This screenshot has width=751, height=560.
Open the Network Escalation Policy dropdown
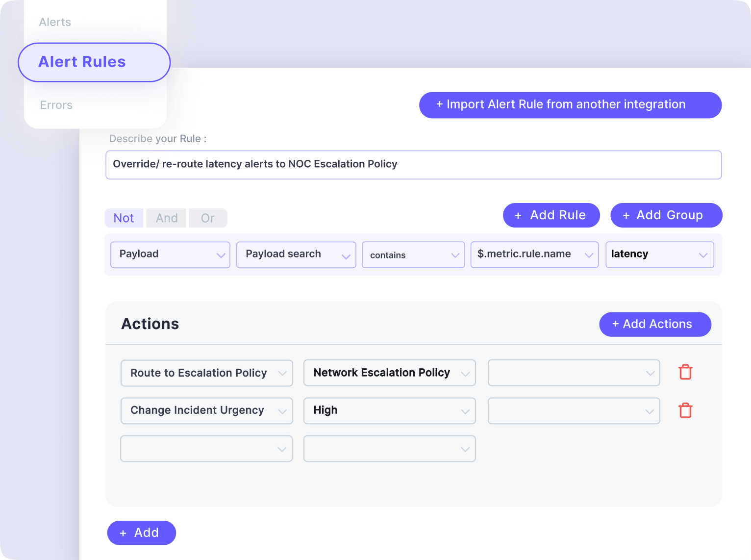389,373
